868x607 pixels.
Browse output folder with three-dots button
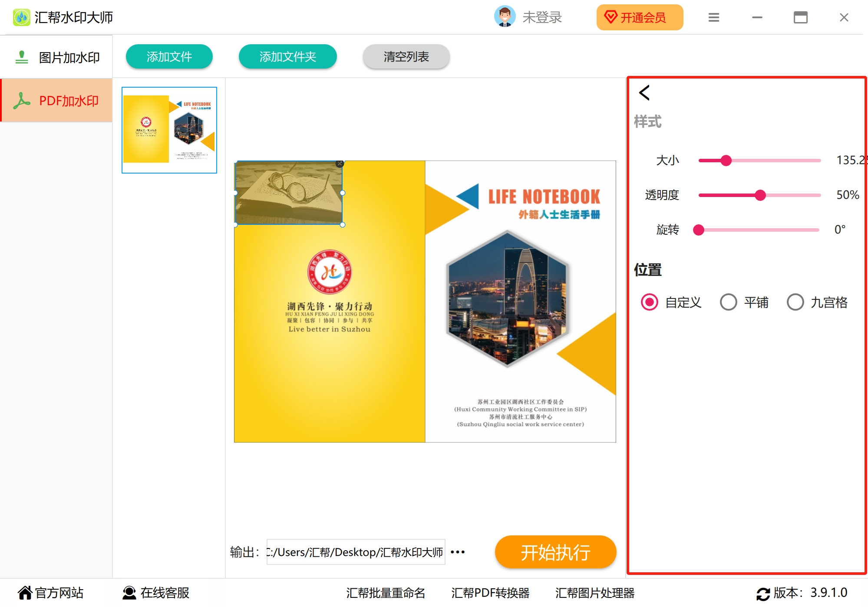click(458, 552)
